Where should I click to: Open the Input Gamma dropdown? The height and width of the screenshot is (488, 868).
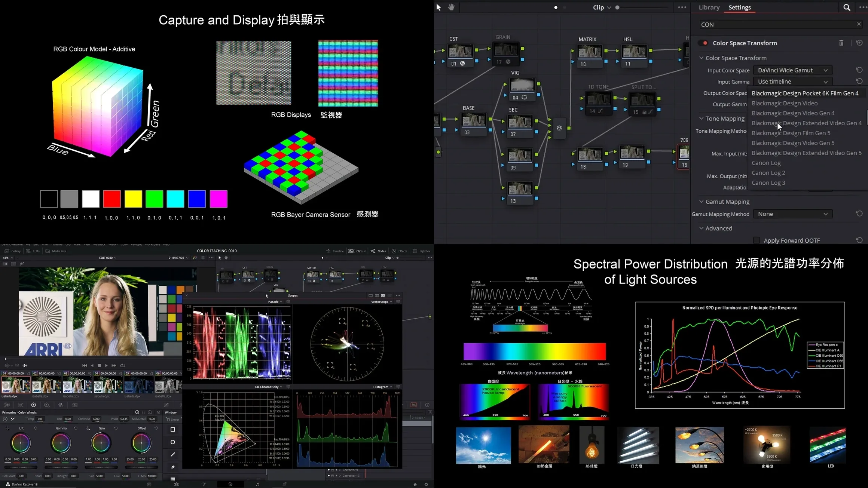[793, 82]
